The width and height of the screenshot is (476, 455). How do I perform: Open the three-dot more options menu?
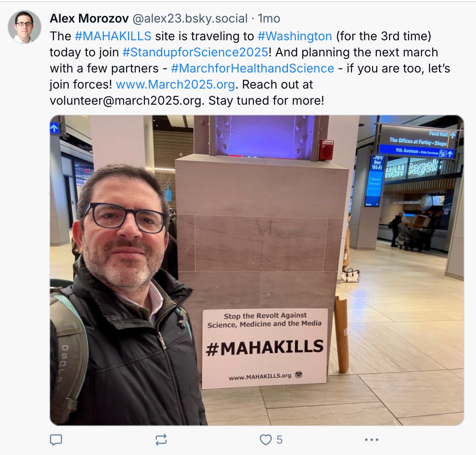[x=371, y=440]
